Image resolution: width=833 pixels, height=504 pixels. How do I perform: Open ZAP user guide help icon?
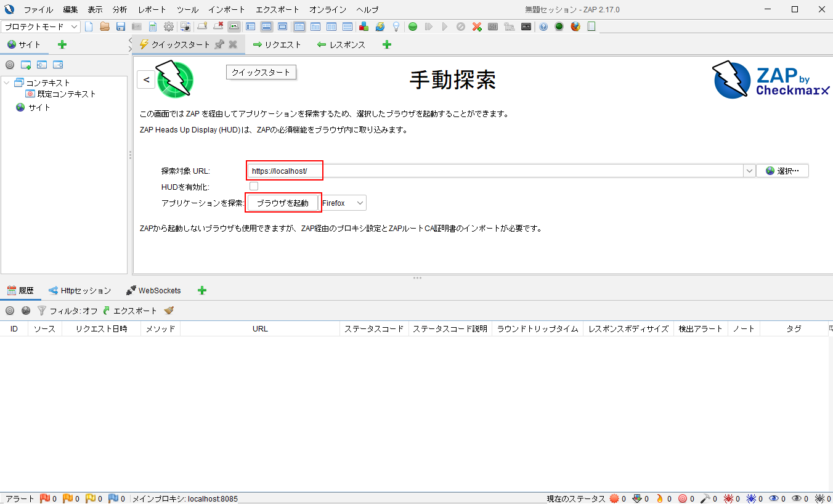[543, 26]
